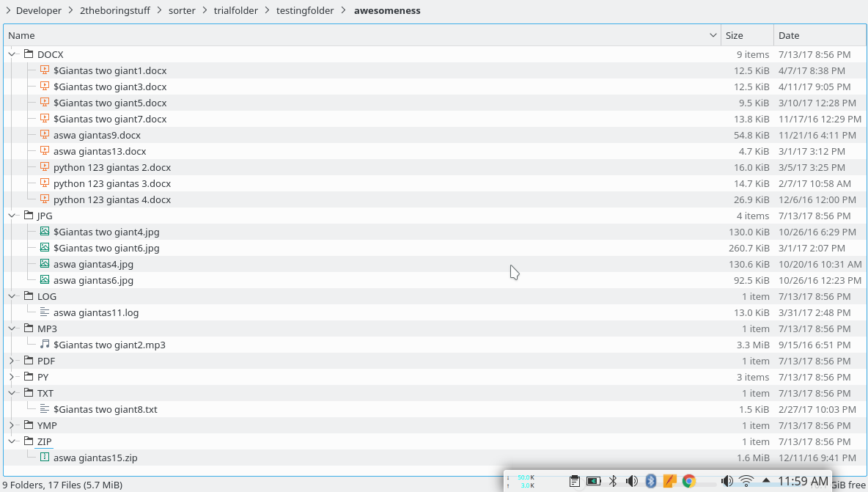868x492 pixels.
Task: Click text file icon of $Giantas two giant8.txt
Action: click(45, 409)
